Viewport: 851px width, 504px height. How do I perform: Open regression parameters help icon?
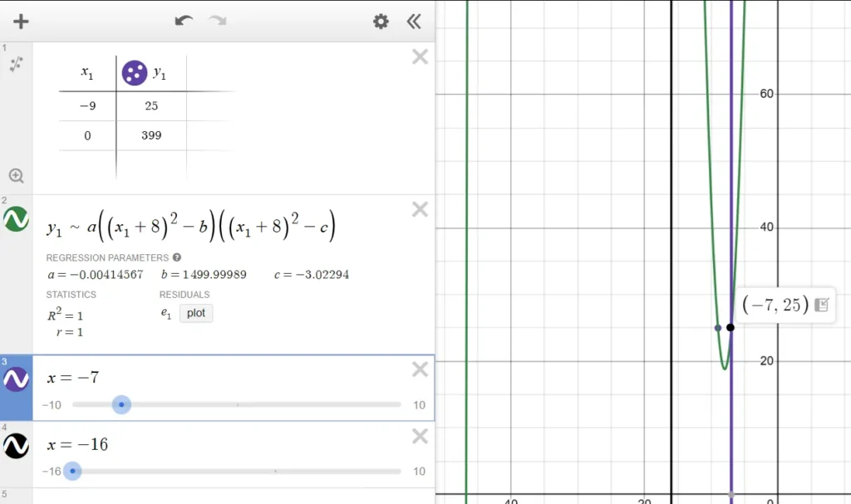coord(177,257)
